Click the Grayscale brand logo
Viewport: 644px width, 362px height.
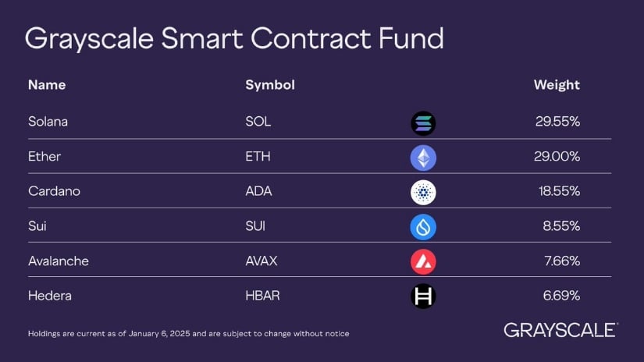click(560, 330)
